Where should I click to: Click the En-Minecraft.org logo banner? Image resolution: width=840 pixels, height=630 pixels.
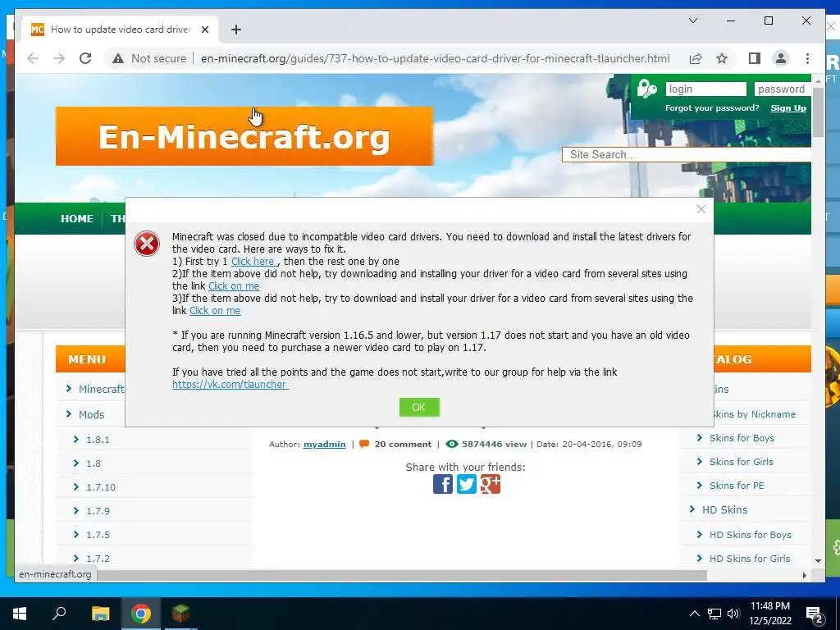click(244, 136)
